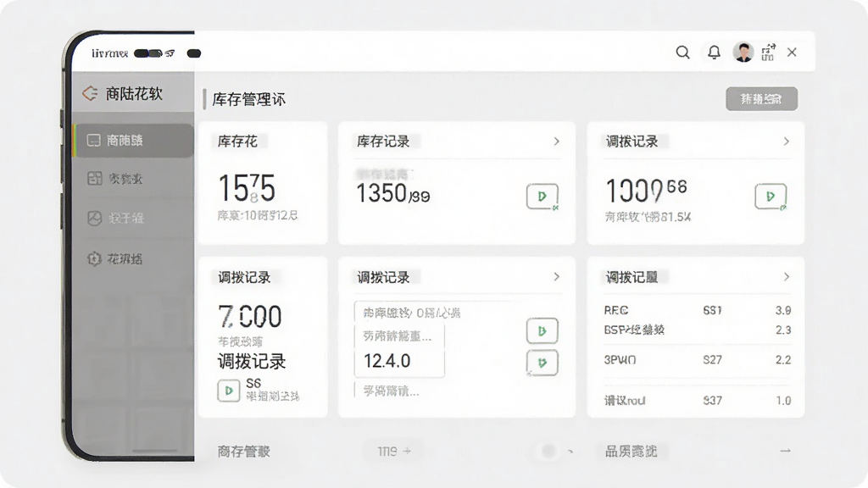The height and width of the screenshot is (488, 868).
Task: Click the play icon beside 1000.66
Action: tap(771, 197)
